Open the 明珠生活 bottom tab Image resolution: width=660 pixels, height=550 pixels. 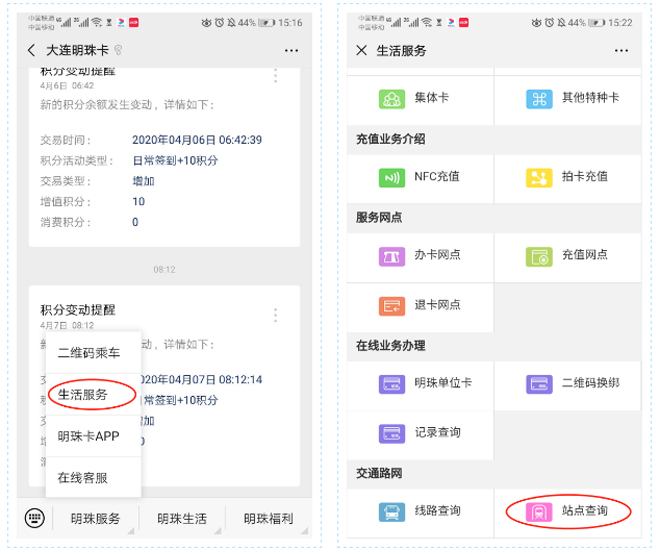point(182,518)
